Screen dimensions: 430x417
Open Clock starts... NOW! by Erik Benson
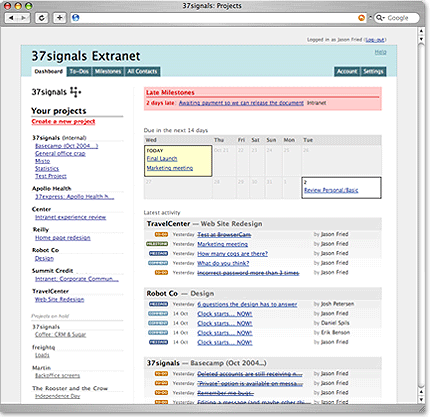coord(225,333)
